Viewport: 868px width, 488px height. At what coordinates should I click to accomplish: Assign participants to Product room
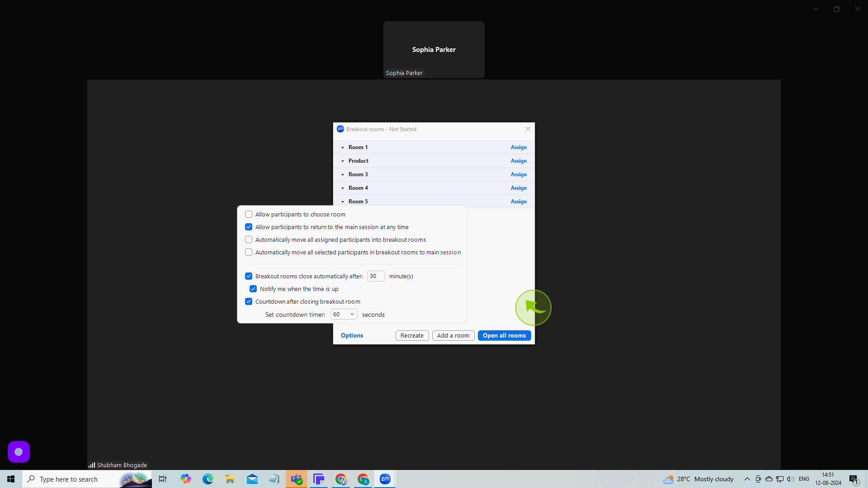tap(519, 161)
